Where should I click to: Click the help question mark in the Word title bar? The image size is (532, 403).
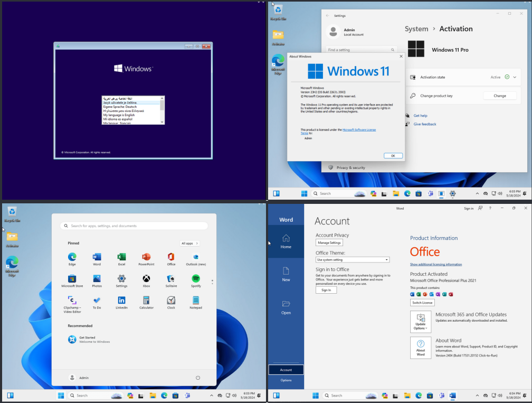pyautogui.click(x=490, y=208)
